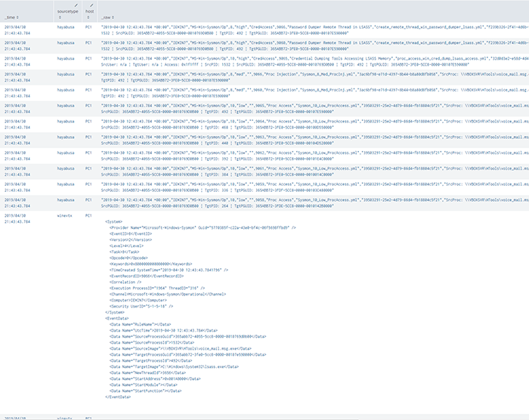Click the PC1 host cell in the TgtPID 440 row
The width and height of the screenshot is (529, 420).
click(x=88, y=137)
